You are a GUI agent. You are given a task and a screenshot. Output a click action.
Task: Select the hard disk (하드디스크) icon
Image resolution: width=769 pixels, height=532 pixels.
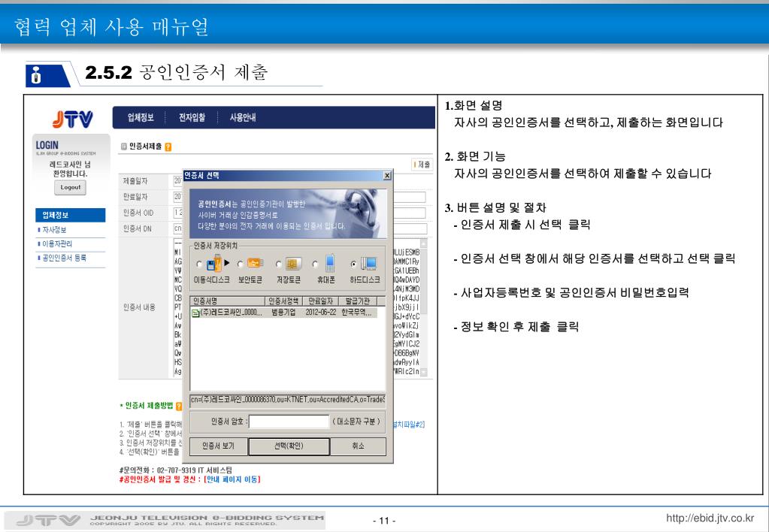pos(369,264)
